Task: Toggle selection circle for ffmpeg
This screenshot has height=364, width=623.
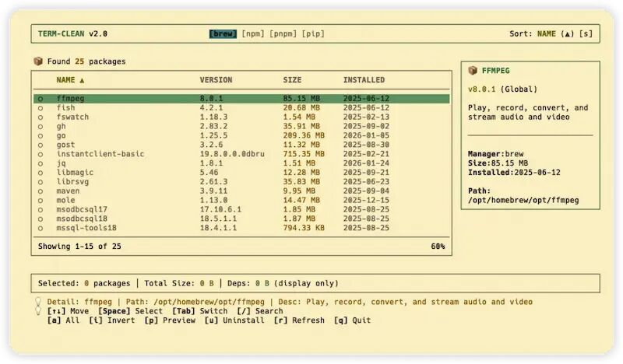Action: coord(40,99)
